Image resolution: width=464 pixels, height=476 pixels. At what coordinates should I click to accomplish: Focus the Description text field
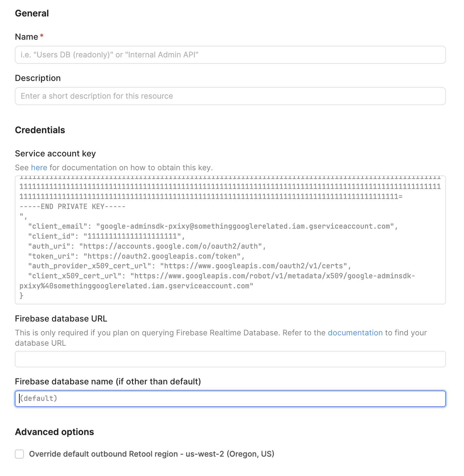click(x=230, y=96)
